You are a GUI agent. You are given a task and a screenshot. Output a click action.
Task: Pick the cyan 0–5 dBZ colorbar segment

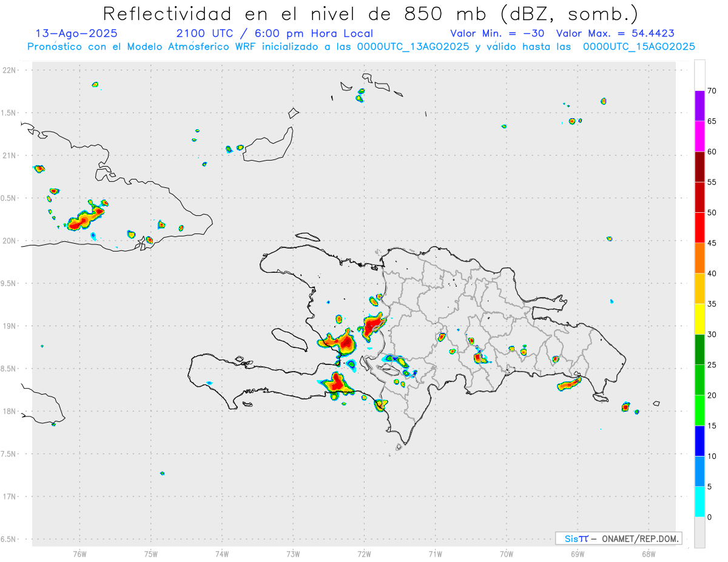699,501
